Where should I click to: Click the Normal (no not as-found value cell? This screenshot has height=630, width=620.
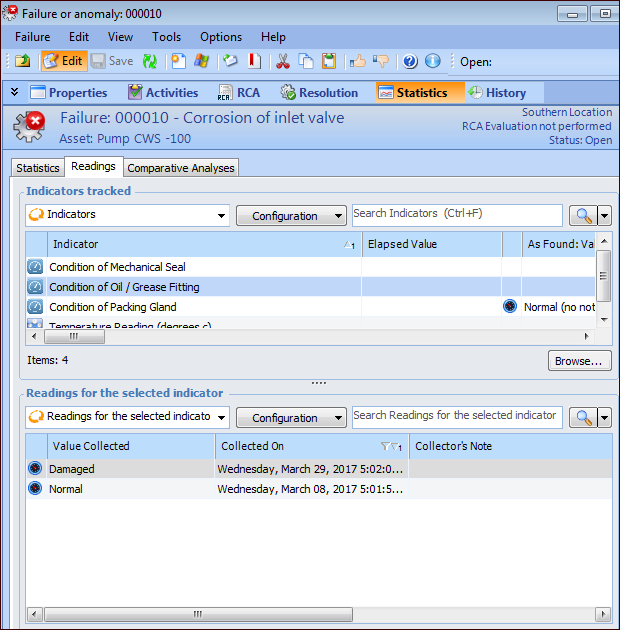point(559,307)
